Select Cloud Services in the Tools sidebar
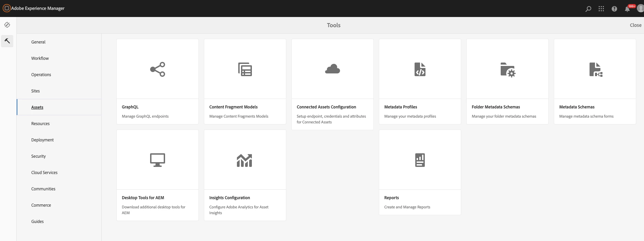 (59, 173)
